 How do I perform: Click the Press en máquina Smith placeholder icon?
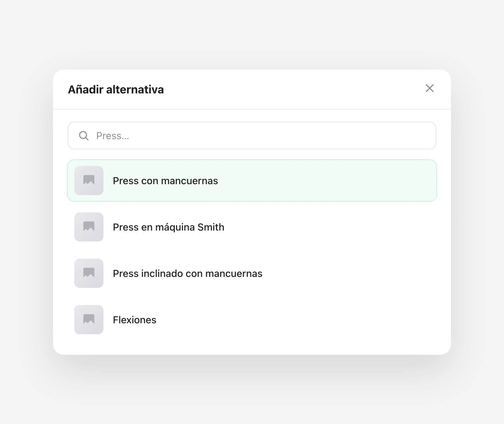[x=89, y=227]
